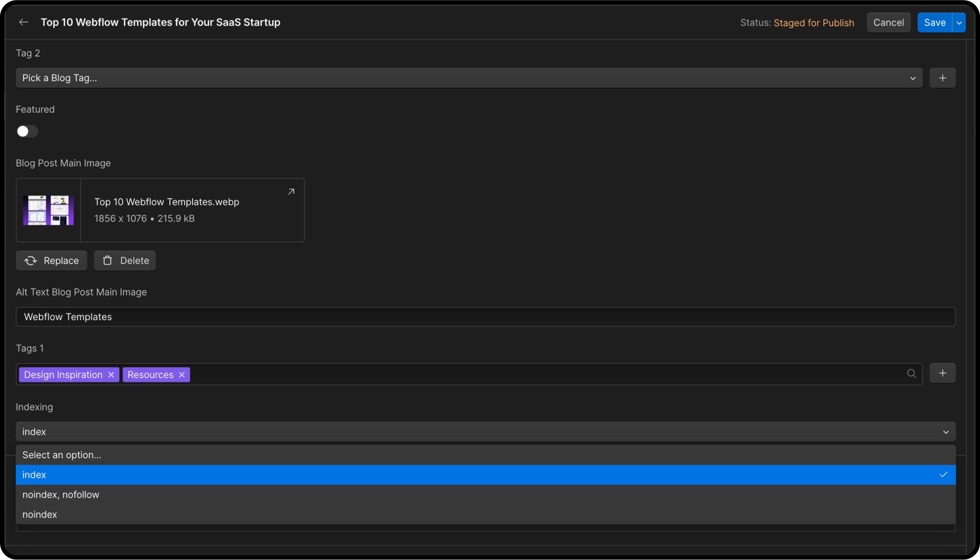Add new Tags 1 item with plus button
This screenshot has width=980, height=560.
(x=942, y=374)
